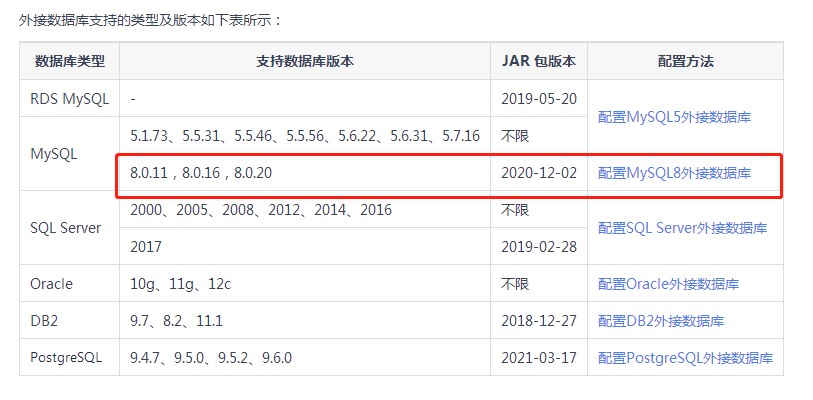The image size is (813, 400).
Task: Click the JAR date 2019-05-20
Action: coord(539,99)
